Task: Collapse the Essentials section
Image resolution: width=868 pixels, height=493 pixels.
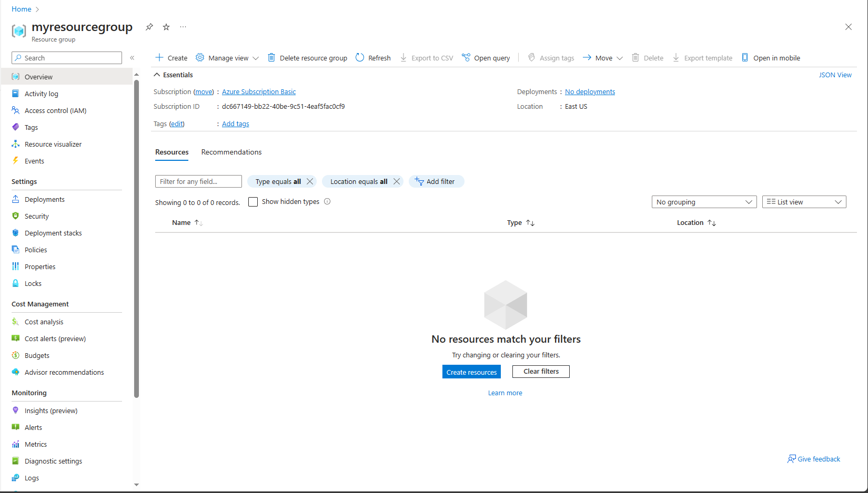Action: (x=157, y=75)
